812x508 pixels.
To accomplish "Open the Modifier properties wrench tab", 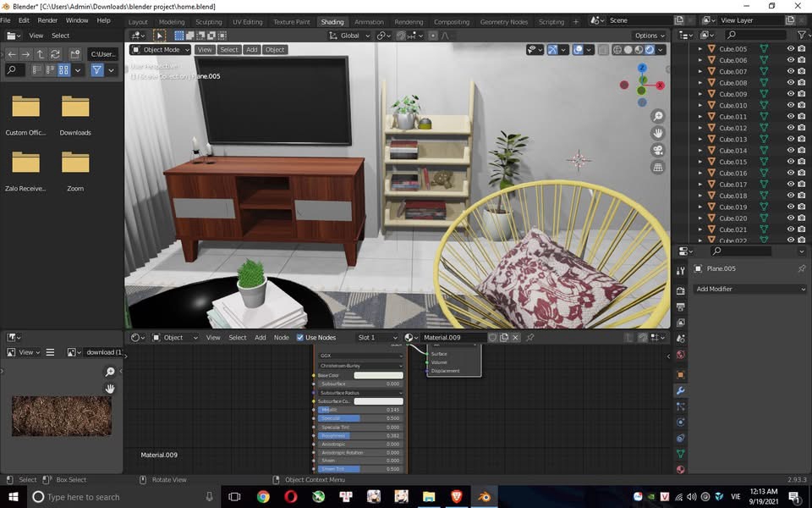I will 680,390.
